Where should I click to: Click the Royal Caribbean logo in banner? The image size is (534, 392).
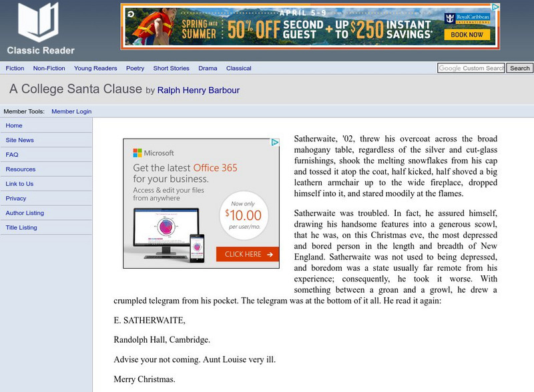[467, 18]
